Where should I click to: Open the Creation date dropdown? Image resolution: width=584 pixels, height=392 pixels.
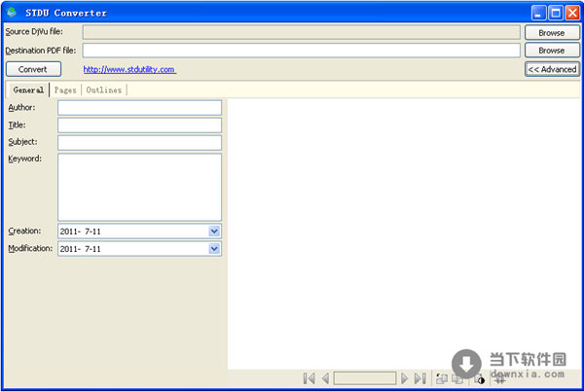tap(214, 232)
